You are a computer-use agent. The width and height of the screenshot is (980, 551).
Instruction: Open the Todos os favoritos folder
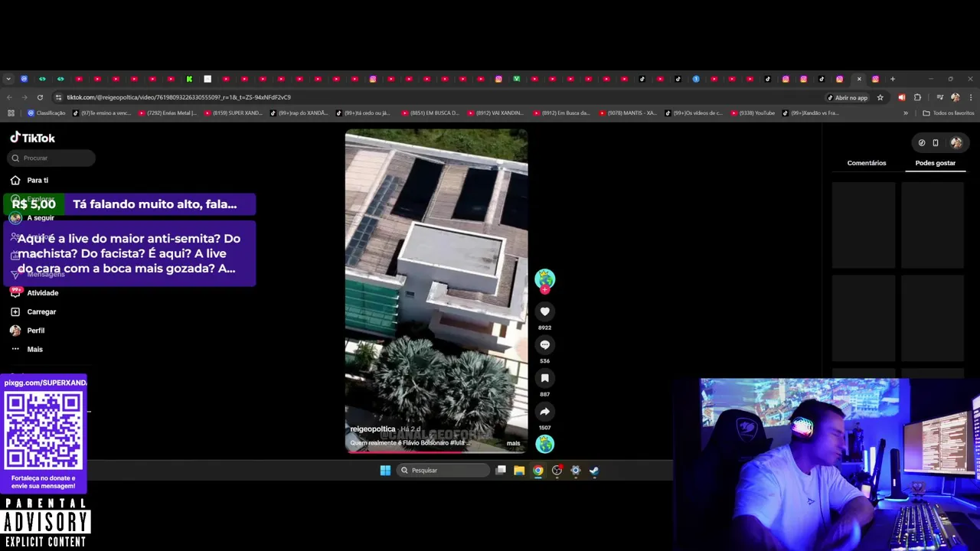click(x=949, y=112)
